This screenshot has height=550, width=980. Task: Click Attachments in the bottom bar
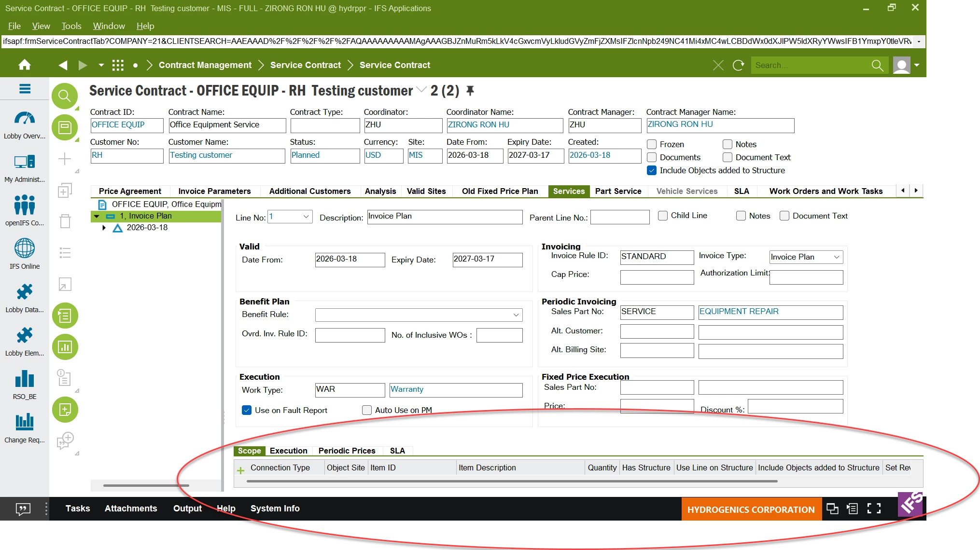(131, 509)
